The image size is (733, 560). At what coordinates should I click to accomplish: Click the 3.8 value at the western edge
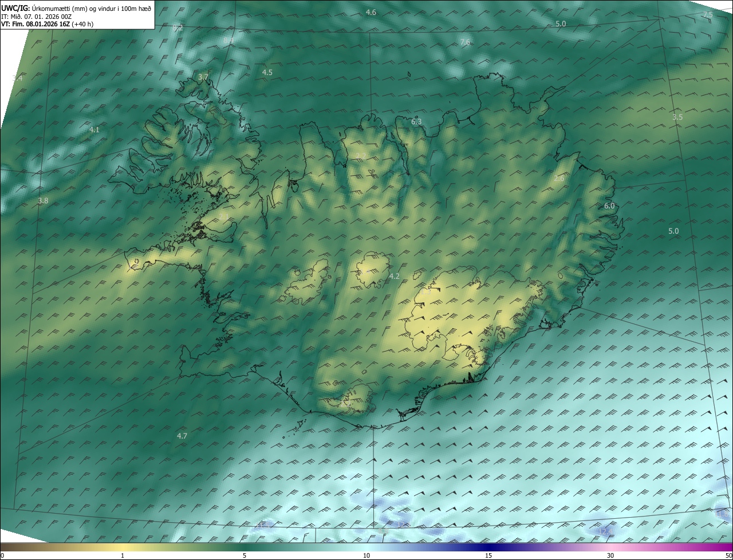pyautogui.click(x=43, y=201)
